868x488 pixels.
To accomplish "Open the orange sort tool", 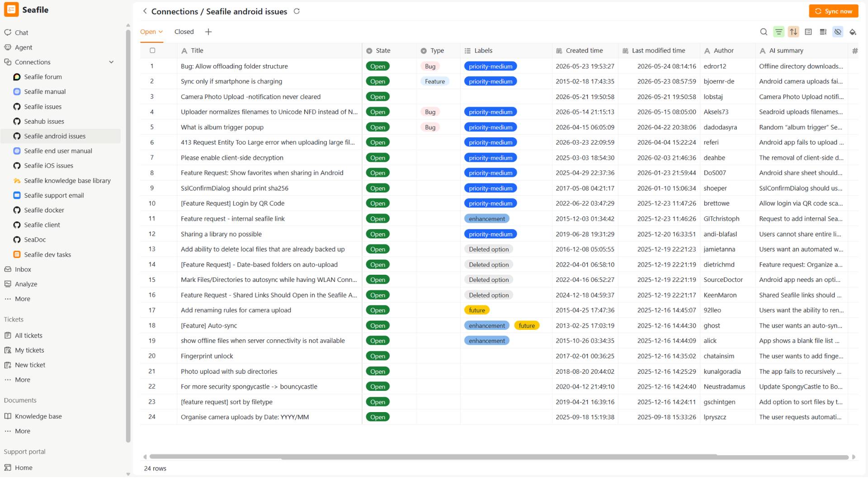I will 793,32.
